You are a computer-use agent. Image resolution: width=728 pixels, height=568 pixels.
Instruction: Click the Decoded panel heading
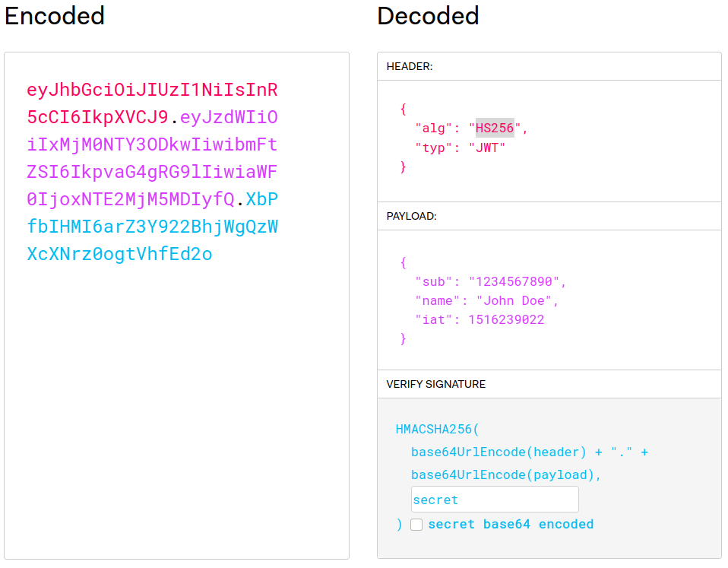(x=427, y=16)
